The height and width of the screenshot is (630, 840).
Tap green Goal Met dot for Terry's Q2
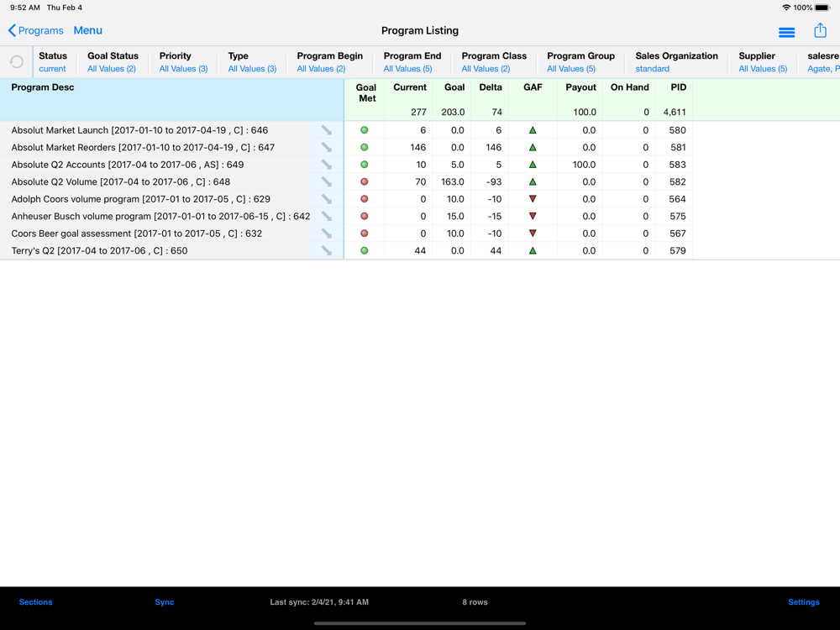[x=365, y=250]
